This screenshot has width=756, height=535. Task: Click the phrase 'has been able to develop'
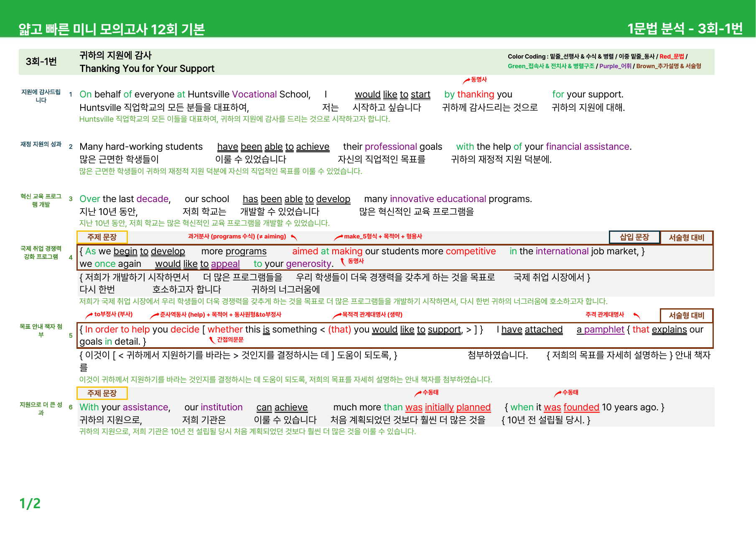[x=296, y=199]
